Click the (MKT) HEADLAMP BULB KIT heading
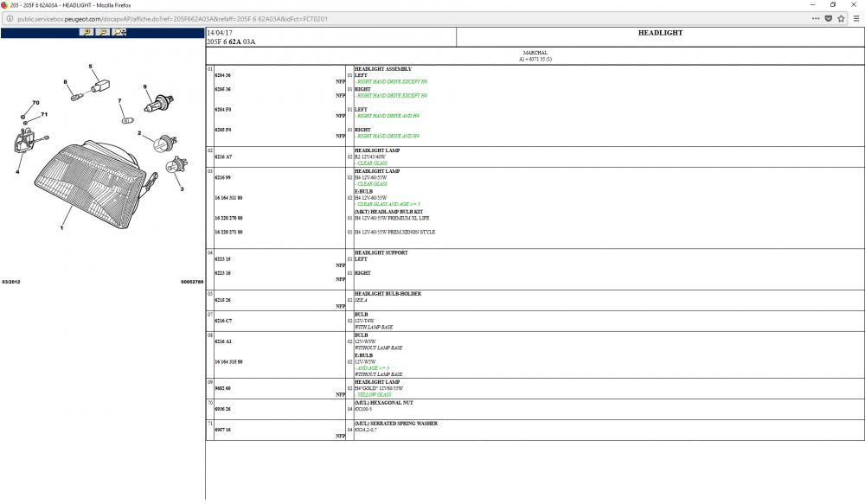 tap(389, 212)
